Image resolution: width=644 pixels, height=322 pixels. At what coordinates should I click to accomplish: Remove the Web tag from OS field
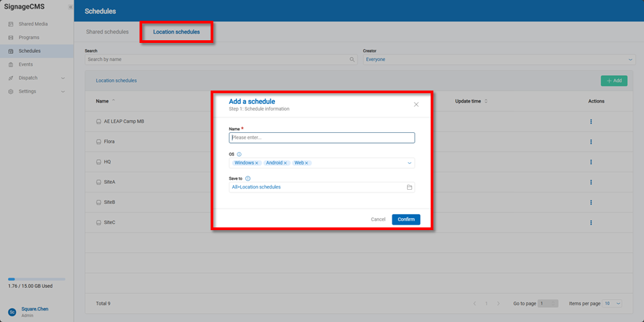point(307,163)
